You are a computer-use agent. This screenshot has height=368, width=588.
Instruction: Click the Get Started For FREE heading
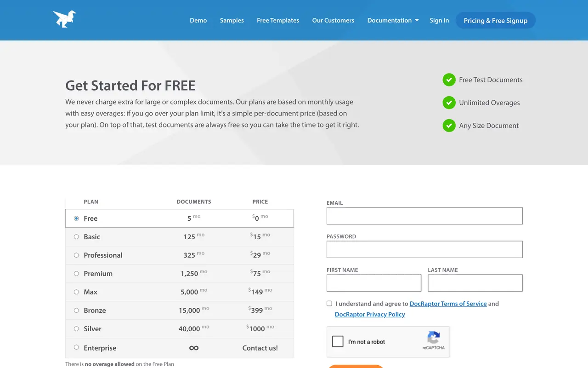(x=130, y=86)
